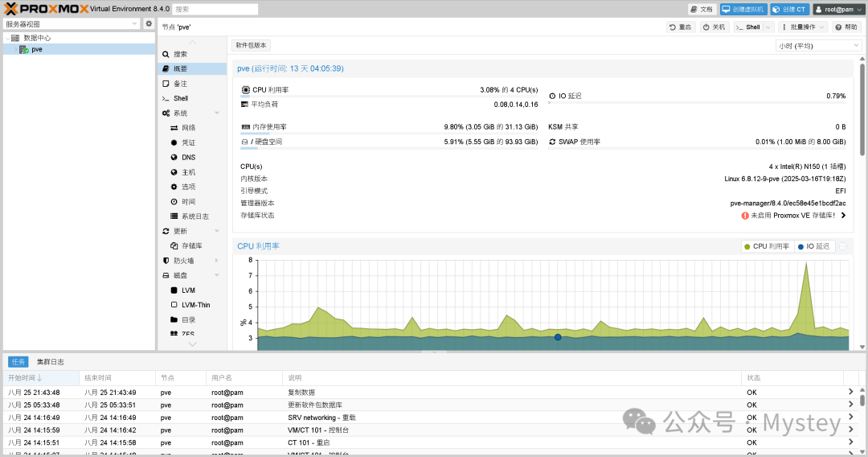Open Shell in the node side menu
Image resolution: width=868 pixels, height=457 pixels.
pos(192,98)
